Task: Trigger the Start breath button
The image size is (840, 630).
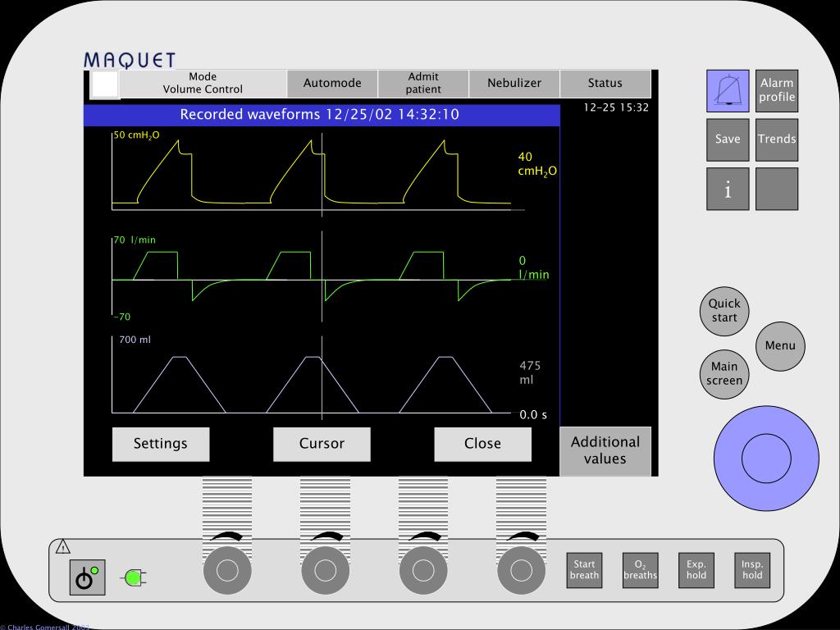Action: point(584,571)
